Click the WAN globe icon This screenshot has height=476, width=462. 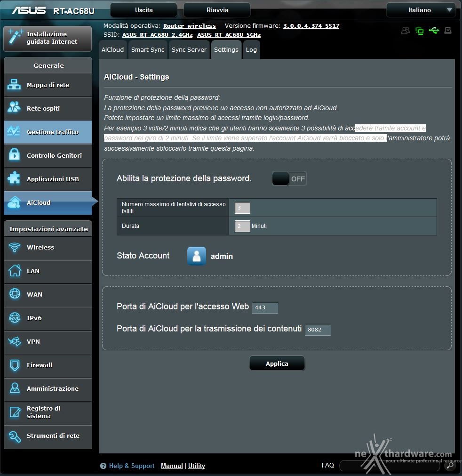point(15,294)
